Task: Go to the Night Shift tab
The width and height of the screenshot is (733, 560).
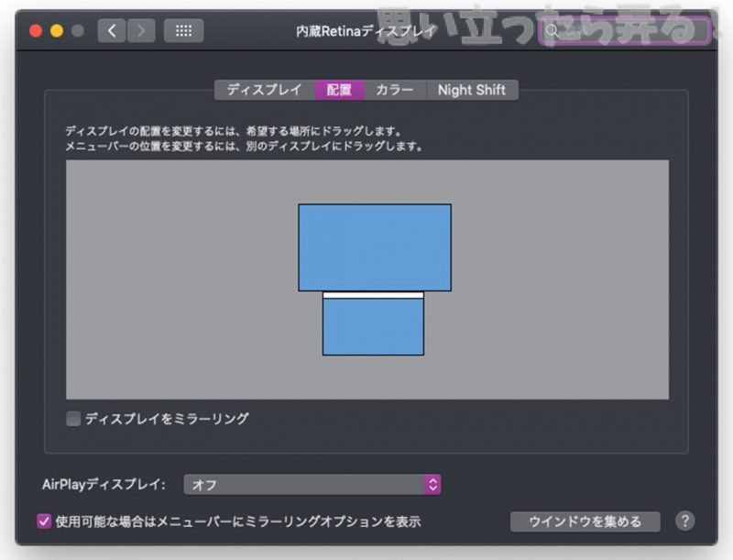Action: 472,90
